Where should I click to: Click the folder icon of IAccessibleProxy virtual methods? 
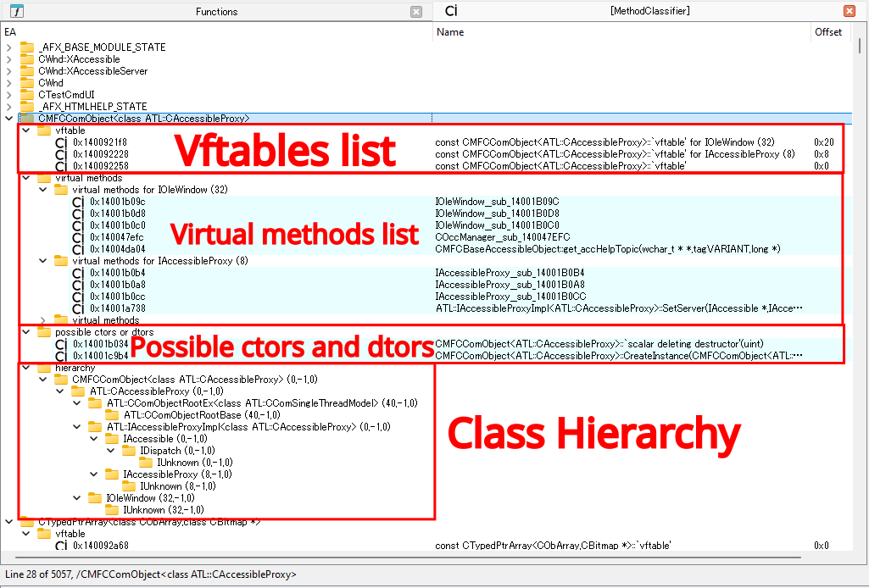61,261
